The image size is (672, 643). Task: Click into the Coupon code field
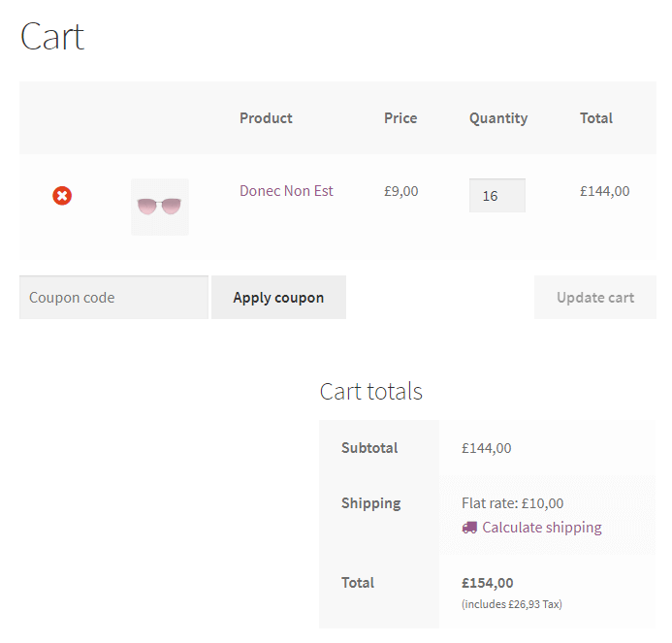[114, 298]
